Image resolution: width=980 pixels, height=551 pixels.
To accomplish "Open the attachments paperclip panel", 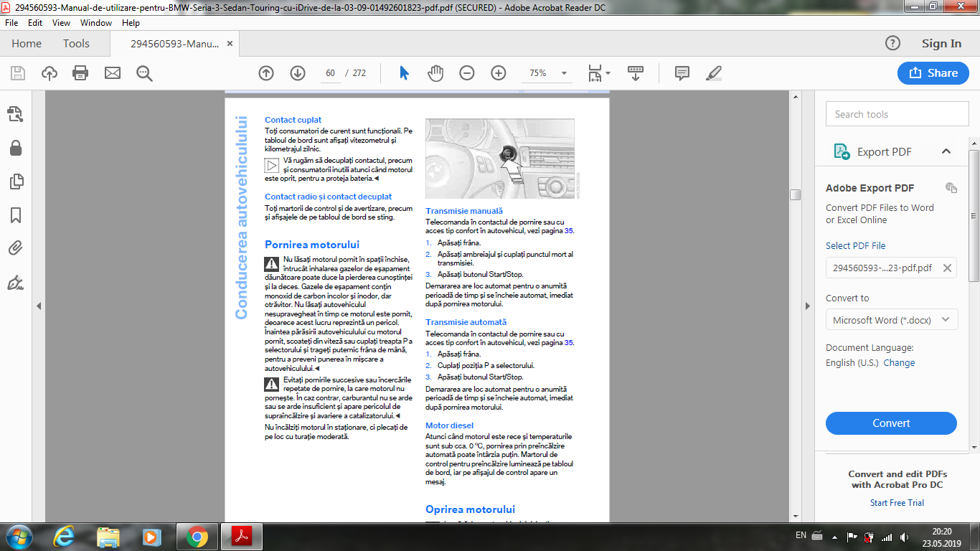I will tap(16, 249).
